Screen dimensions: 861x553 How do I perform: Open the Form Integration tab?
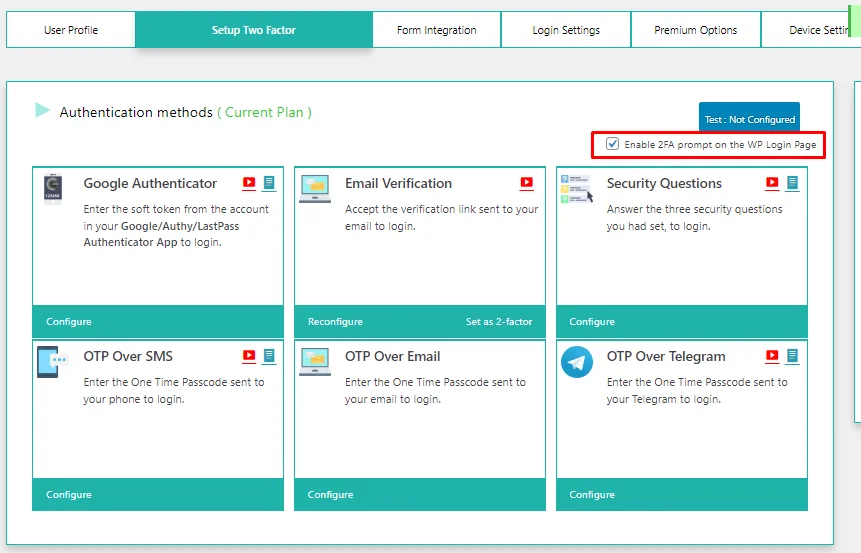pyautogui.click(x=437, y=30)
